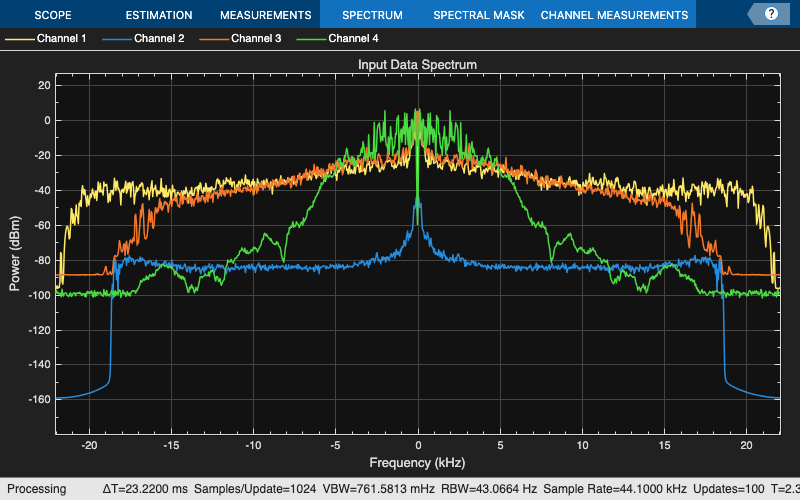This screenshot has width=800, height=500.
Task: Click the Input Data Spectrum plot title
Action: click(418, 64)
